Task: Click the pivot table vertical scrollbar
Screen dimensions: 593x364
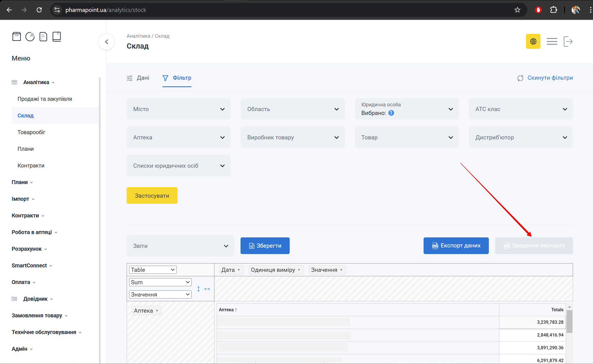Action: [569, 322]
